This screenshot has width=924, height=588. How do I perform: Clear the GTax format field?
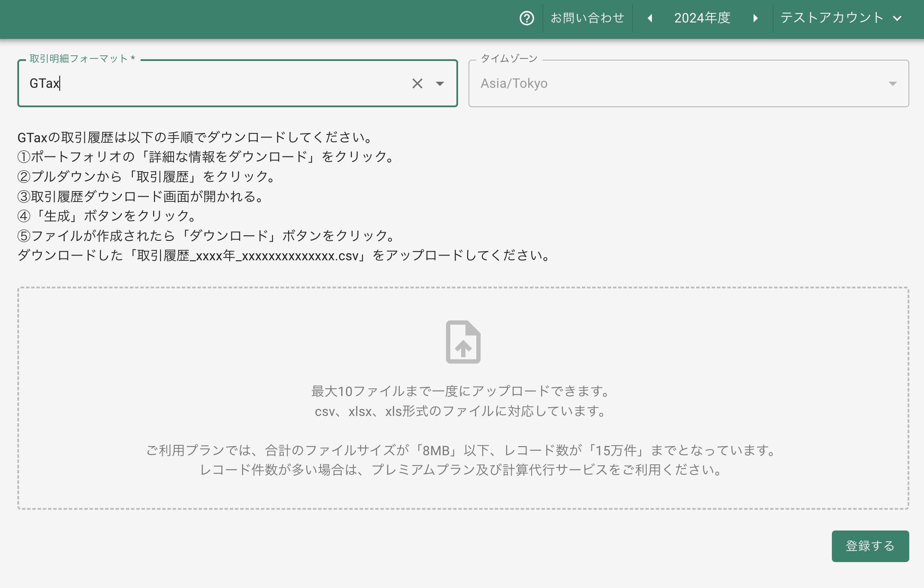(417, 83)
